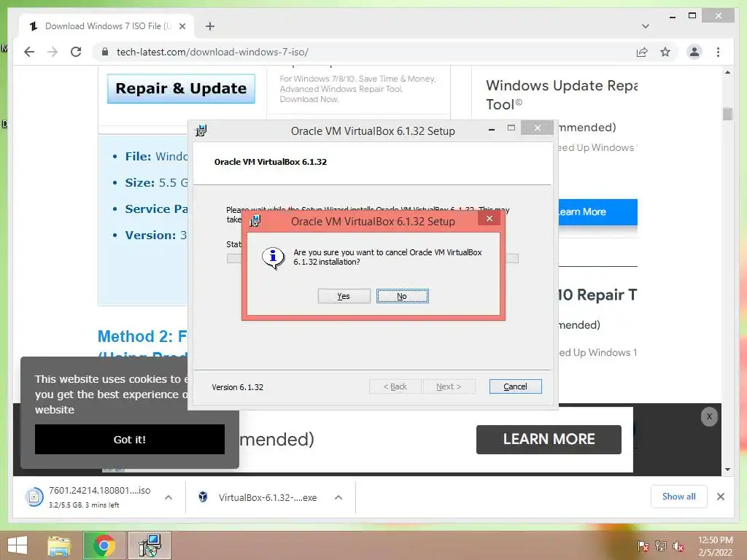Go back in Chrome

click(x=29, y=52)
